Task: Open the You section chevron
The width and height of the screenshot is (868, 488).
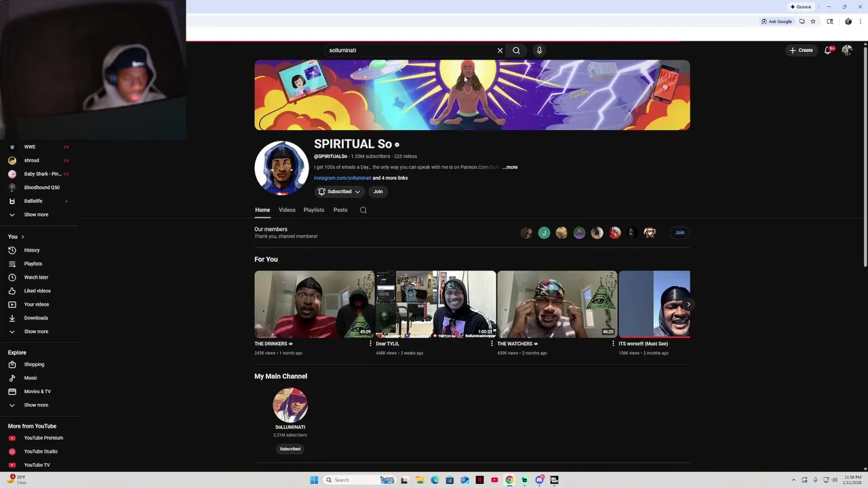Action: point(22,237)
